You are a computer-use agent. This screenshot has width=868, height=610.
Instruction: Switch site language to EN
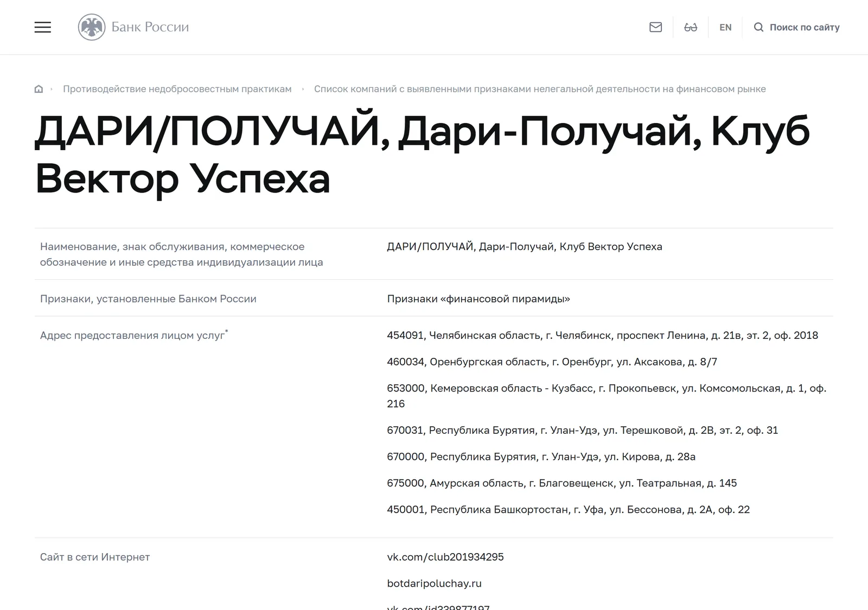pos(725,27)
